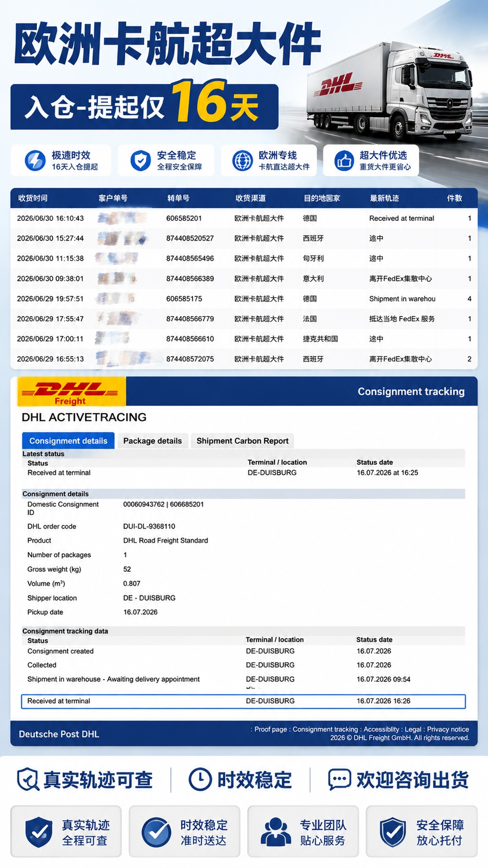Click the team icon in 专业团队 card
This screenshot has height=868, width=488.
(x=276, y=832)
